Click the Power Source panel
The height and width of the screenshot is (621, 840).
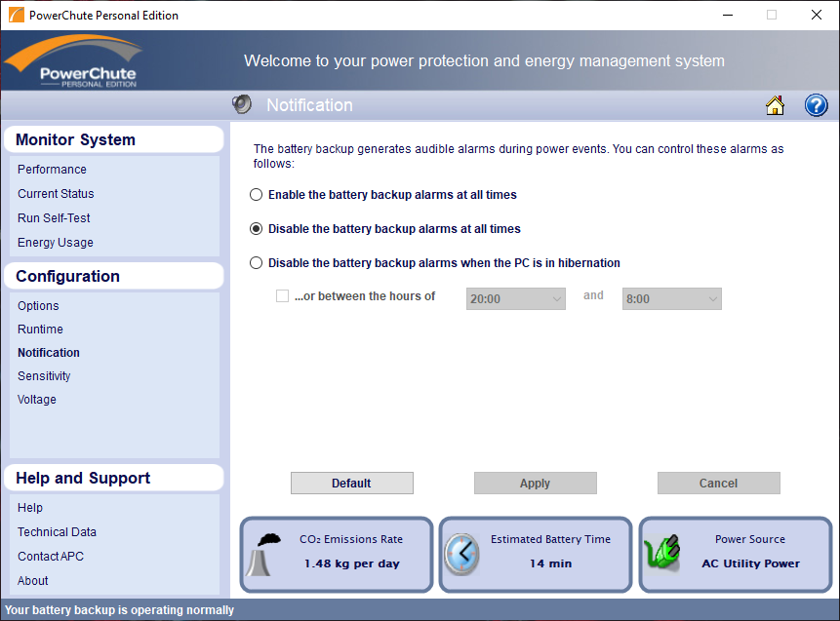tap(736, 555)
